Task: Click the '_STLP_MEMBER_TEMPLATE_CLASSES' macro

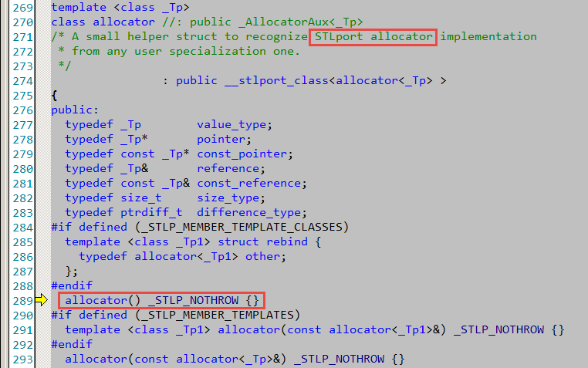Action: point(242,227)
